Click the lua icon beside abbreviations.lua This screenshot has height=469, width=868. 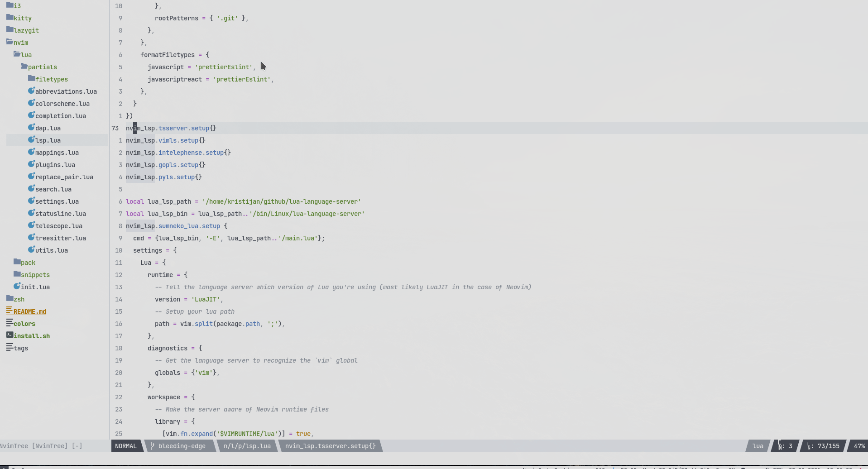(x=31, y=91)
